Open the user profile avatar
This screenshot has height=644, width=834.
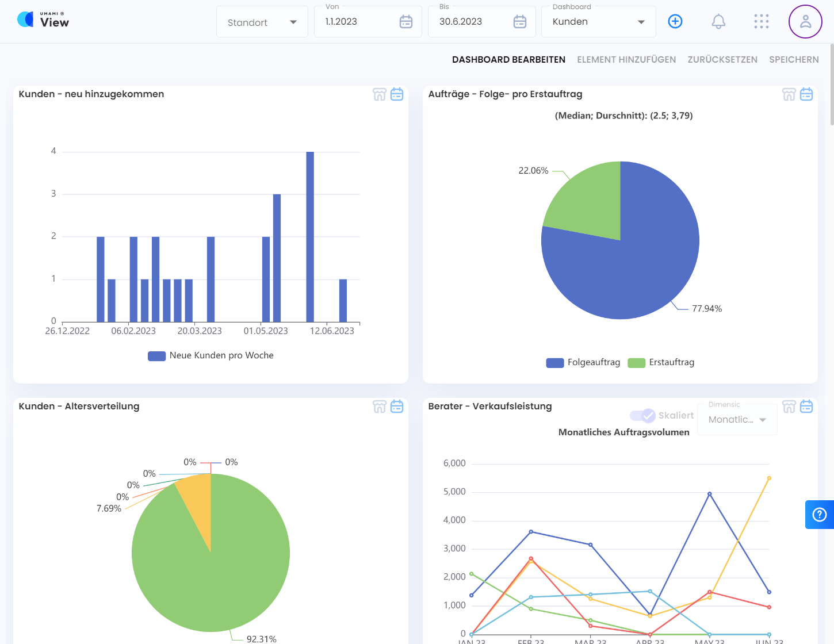[x=805, y=21]
